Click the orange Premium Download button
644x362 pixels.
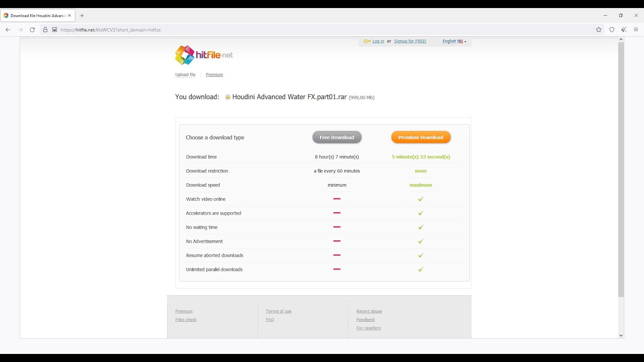421,137
